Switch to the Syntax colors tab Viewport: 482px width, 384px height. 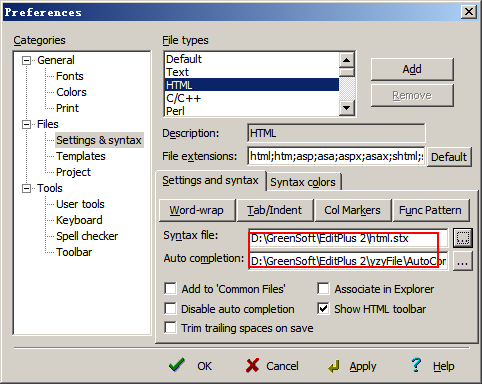[x=303, y=182]
